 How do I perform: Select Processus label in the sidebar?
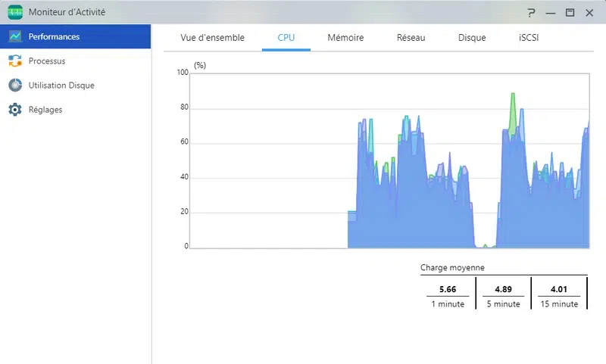pos(47,61)
